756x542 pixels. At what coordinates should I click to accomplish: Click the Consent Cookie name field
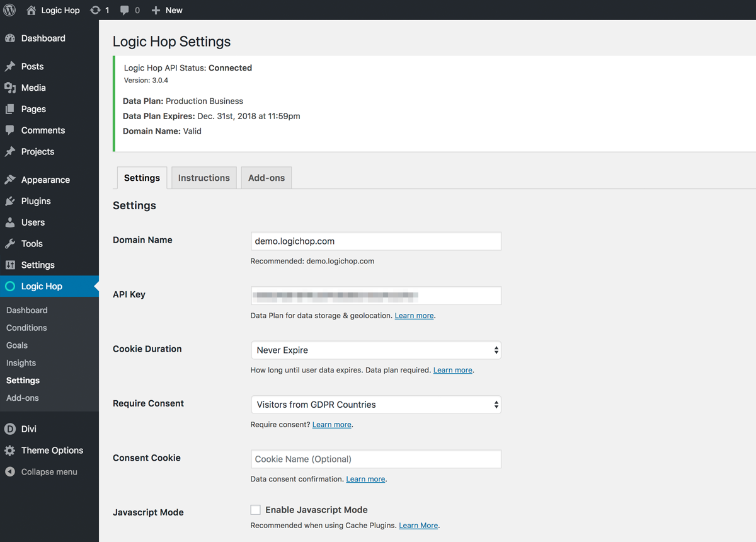[x=376, y=459]
